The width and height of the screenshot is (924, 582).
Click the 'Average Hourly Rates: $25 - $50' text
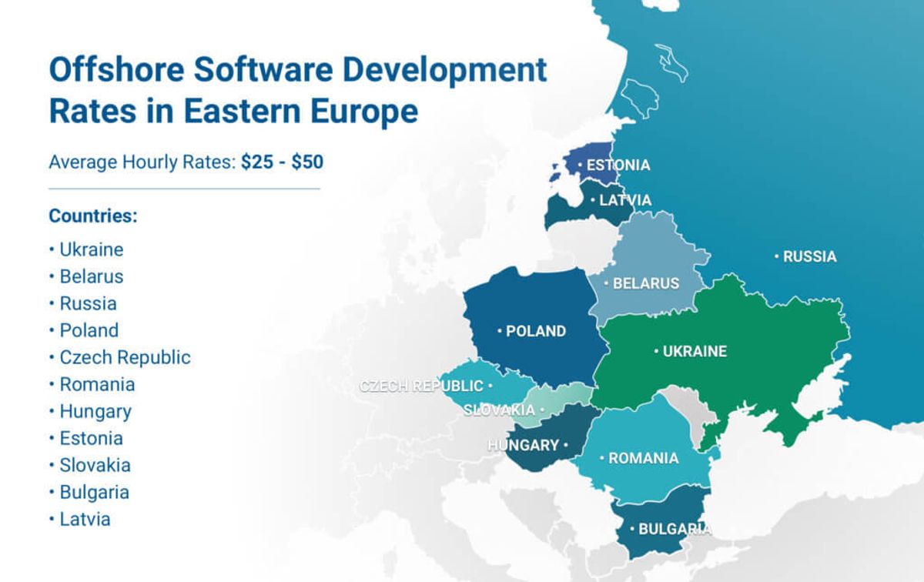[186, 163]
